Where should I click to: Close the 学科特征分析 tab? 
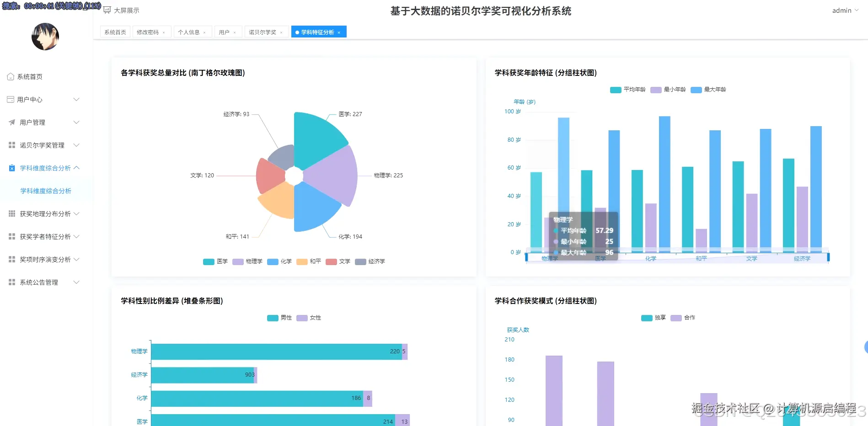[x=339, y=32]
